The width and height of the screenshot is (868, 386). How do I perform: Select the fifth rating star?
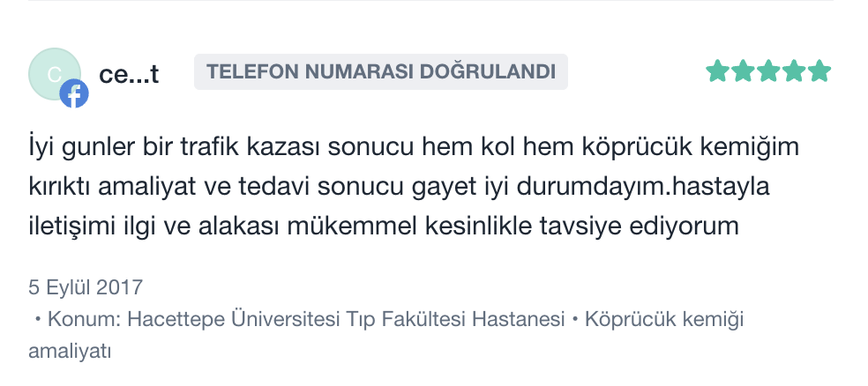[x=819, y=71]
